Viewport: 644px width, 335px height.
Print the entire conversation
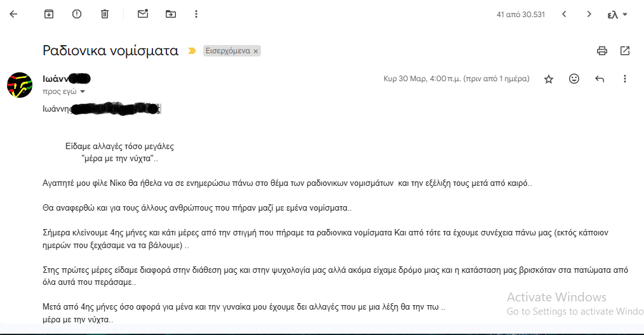(602, 51)
